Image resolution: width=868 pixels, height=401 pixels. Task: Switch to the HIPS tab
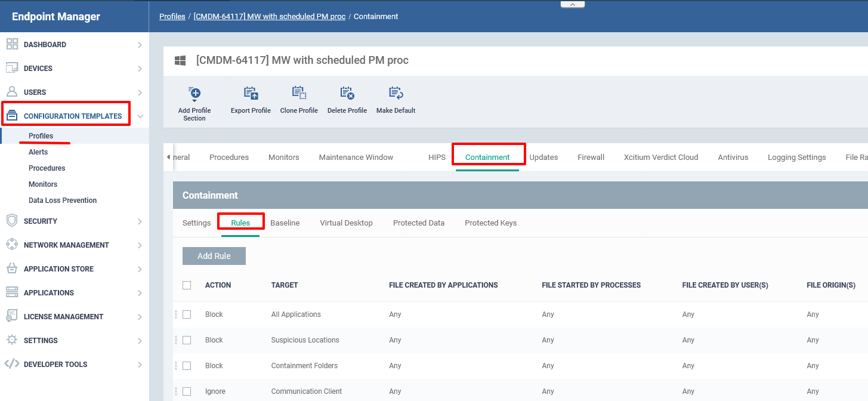437,158
